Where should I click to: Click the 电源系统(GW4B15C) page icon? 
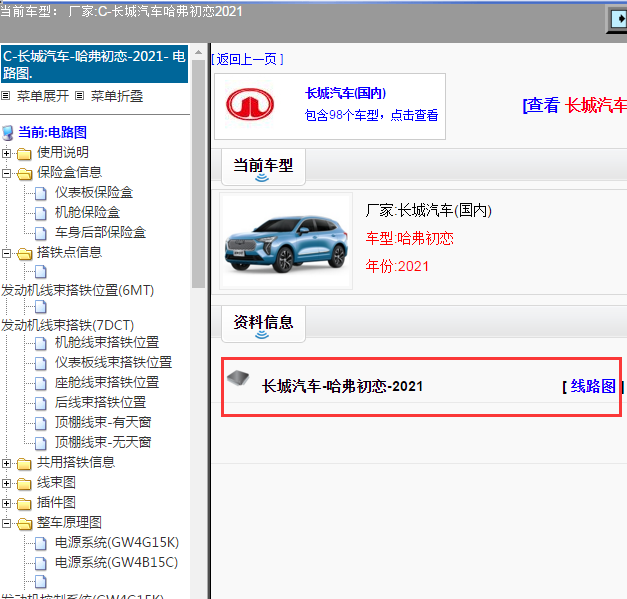coord(40,564)
